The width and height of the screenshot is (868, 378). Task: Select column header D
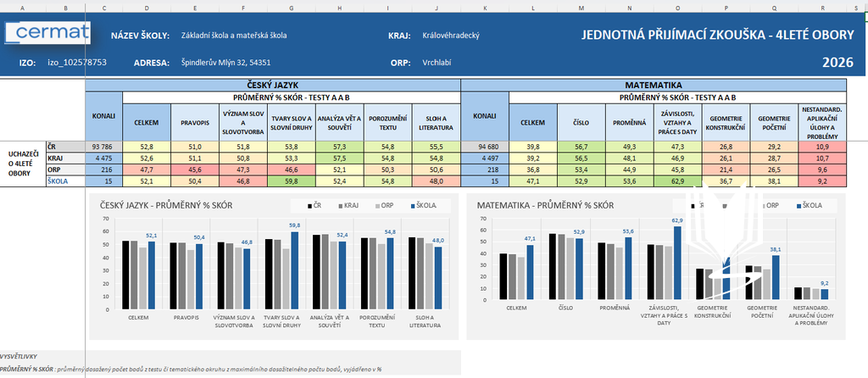click(x=147, y=8)
